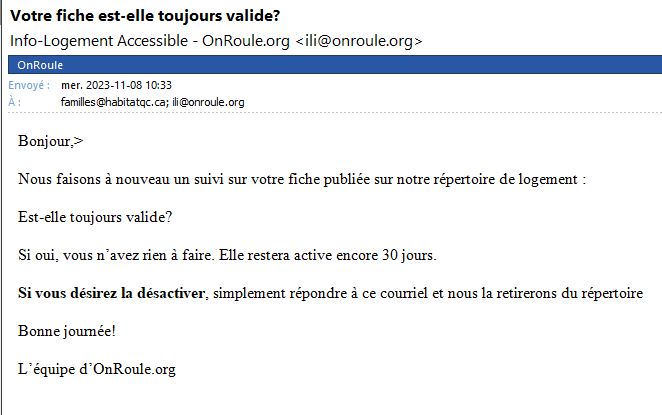Click the signature "L'équipe d'OnRoule.org"
Screen dimensions: 662x415
(97, 369)
